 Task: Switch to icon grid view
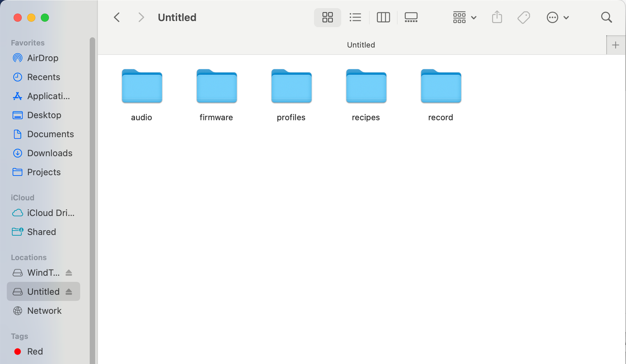point(327,17)
